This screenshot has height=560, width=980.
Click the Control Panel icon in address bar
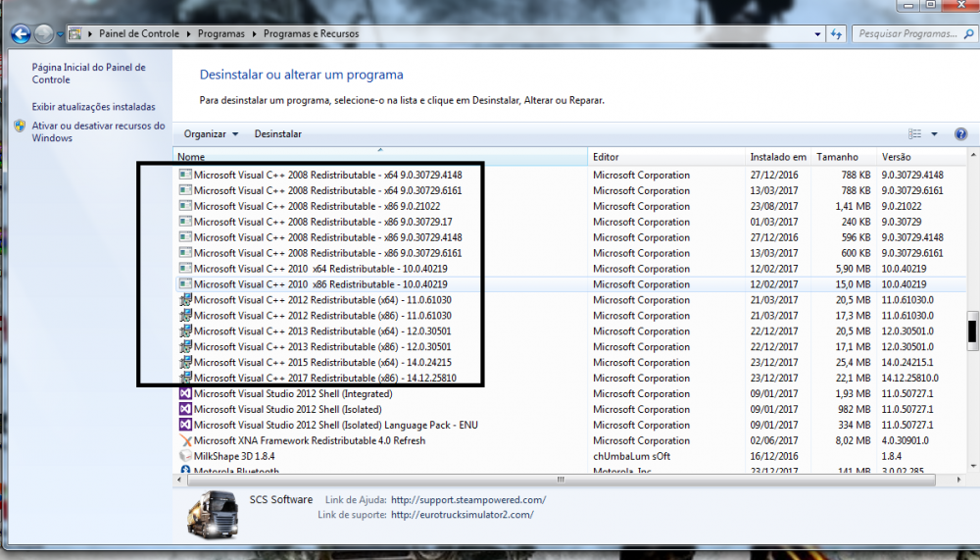point(75,33)
